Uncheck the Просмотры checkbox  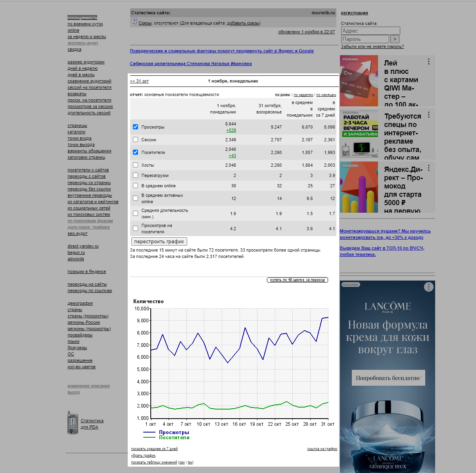pyautogui.click(x=136, y=127)
